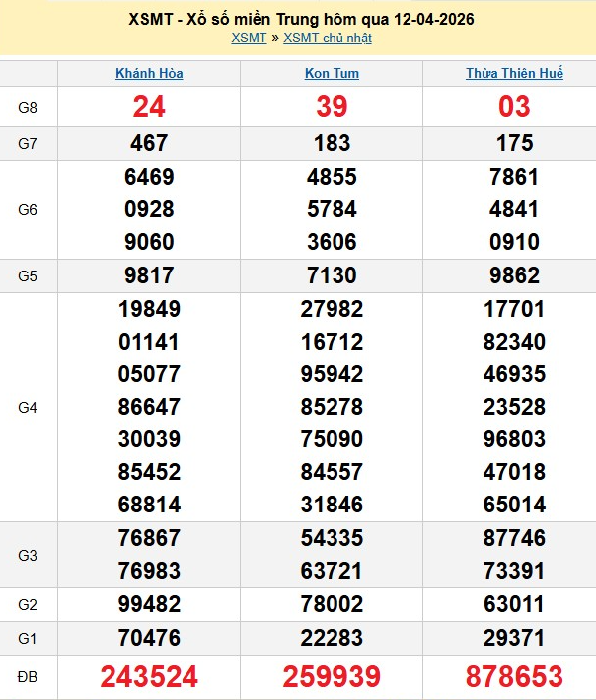Viewport: 596px width, 700px height.
Task: Select Kon Tum special prize number 259939
Action: [332, 676]
